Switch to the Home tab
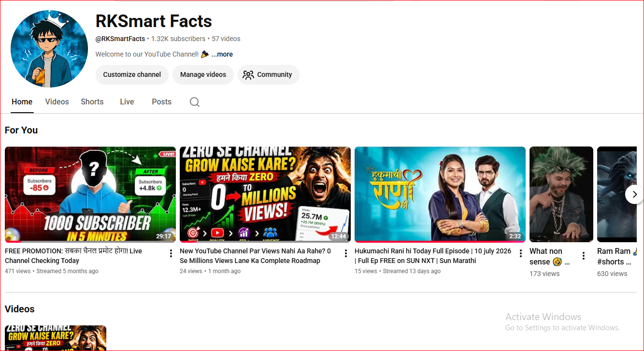Image resolution: width=644 pixels, height=351 pixels. coord(22,102)
